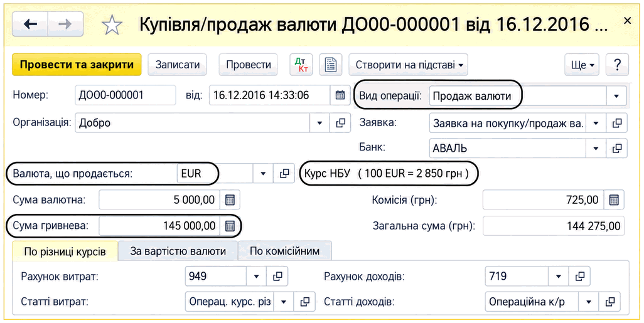This screenshot has height=323, width=644.
Task: Open account 719 record via open icon
Action: point(579,276)
